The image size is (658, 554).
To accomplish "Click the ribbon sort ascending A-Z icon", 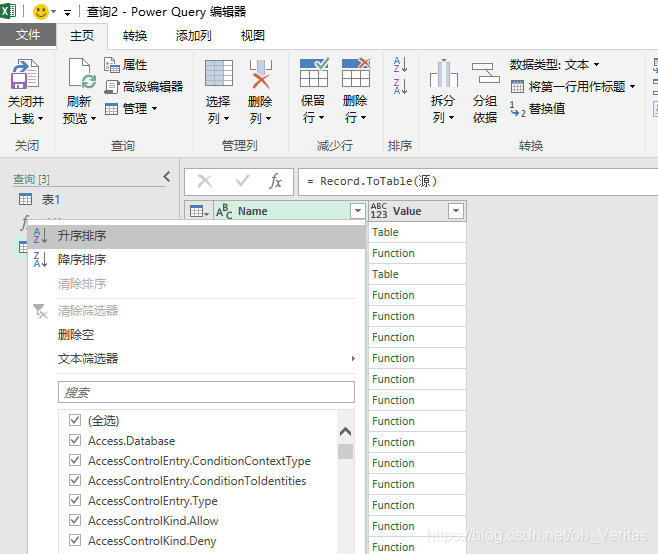I will [x=400, y=65].
